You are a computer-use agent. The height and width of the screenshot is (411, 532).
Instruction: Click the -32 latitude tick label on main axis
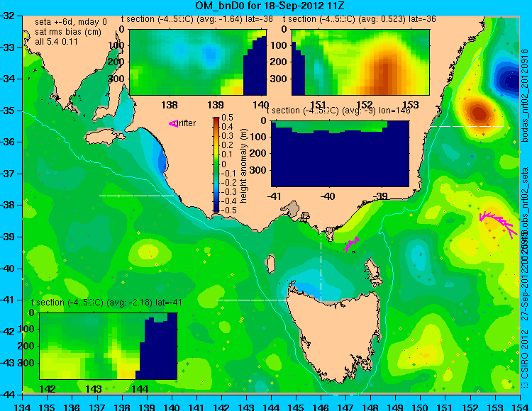pyautogui.click(x=7, y=16)
